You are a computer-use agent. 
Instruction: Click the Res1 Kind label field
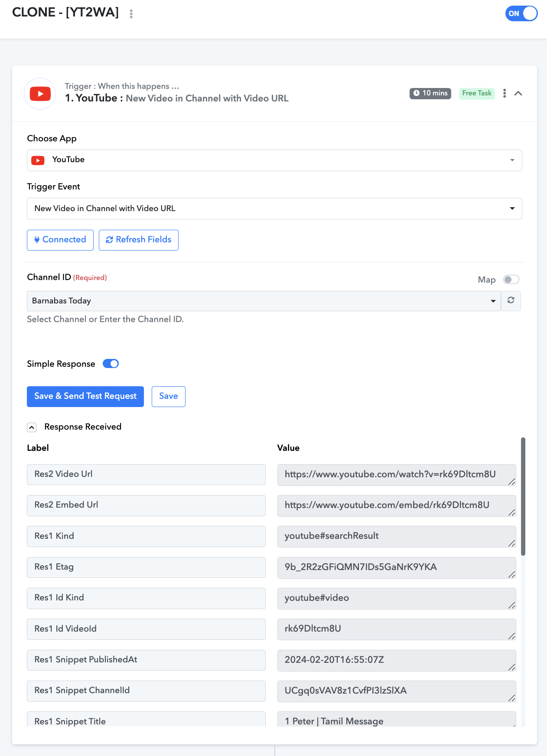pos(146,537)
